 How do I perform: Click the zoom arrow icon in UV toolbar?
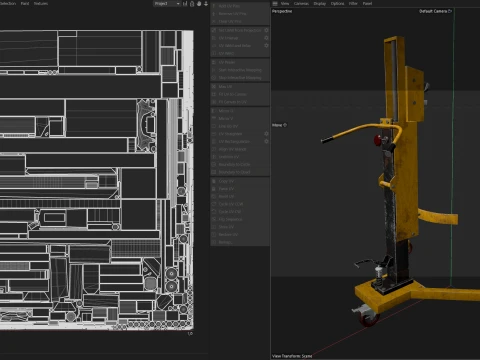click(206, 4)
